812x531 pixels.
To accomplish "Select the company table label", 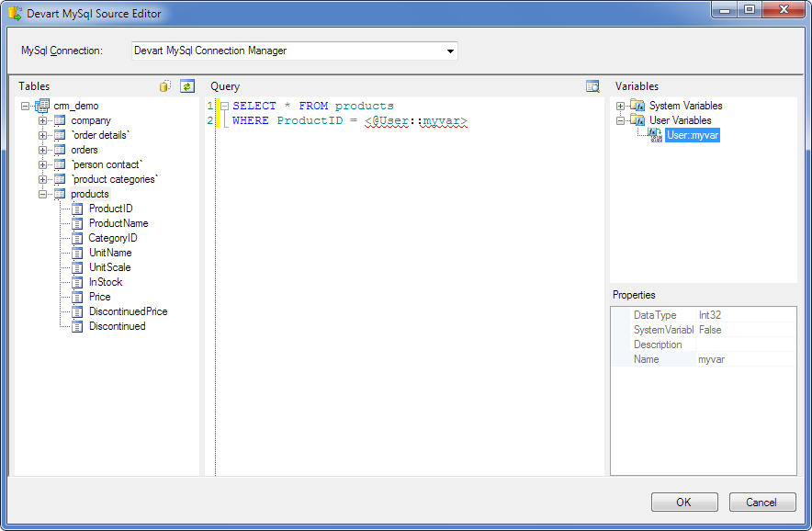I will (x=91, y=120).
